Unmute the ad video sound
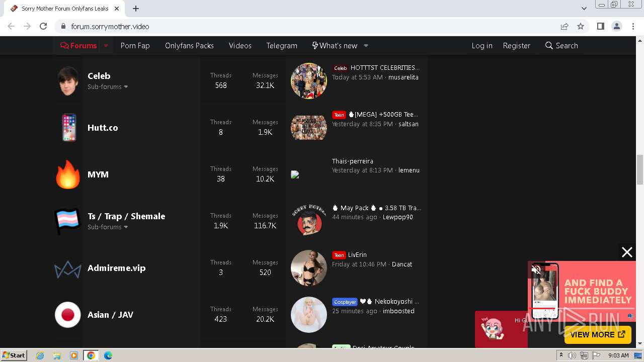The height and width of the screenshot is (362, 644). pos(536,270)
